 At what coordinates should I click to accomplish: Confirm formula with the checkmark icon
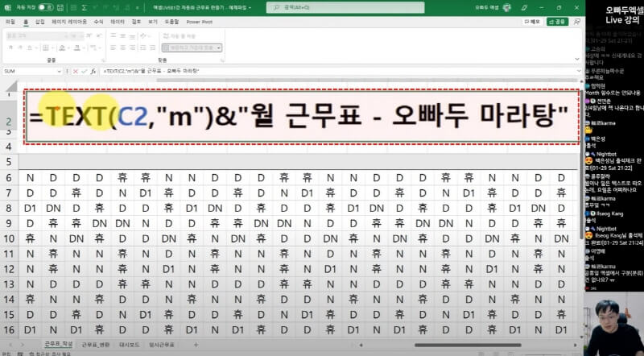click(x=85, y=71)
